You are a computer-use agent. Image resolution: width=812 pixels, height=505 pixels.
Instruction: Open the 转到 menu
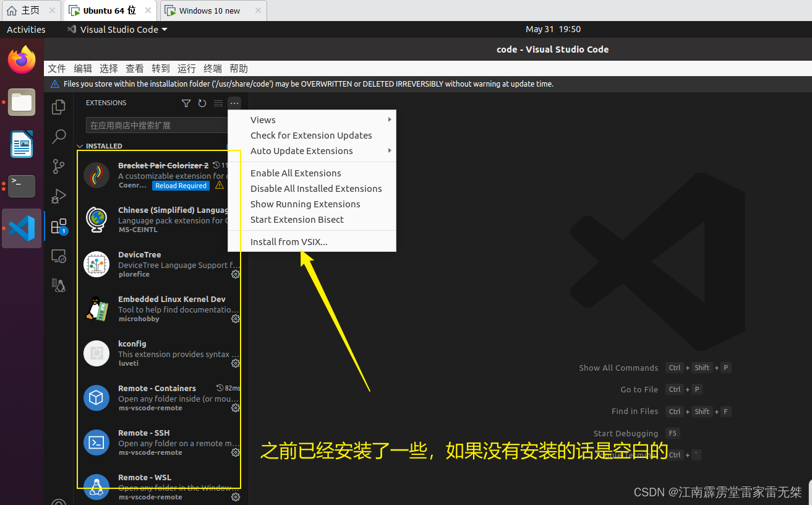coord(161,69)
